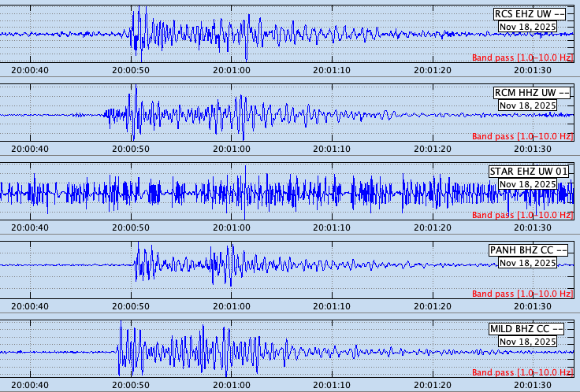The width and height of the screenshot is (580, 392).
Task: Click the Nov 18, 2025 date under RCS label
Action: pyautogui.click(x=527, y=27)
